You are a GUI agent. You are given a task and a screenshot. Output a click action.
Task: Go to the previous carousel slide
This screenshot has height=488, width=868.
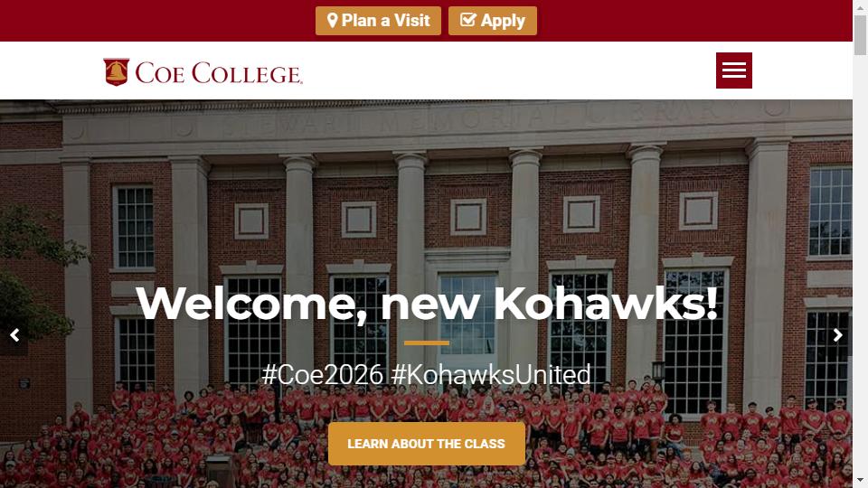pos(14,335)
